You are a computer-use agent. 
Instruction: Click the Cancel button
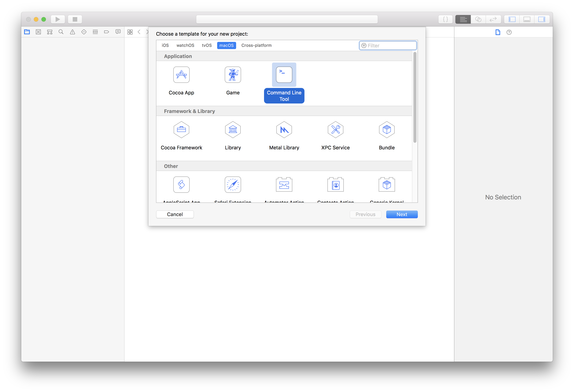click(175, 214)
